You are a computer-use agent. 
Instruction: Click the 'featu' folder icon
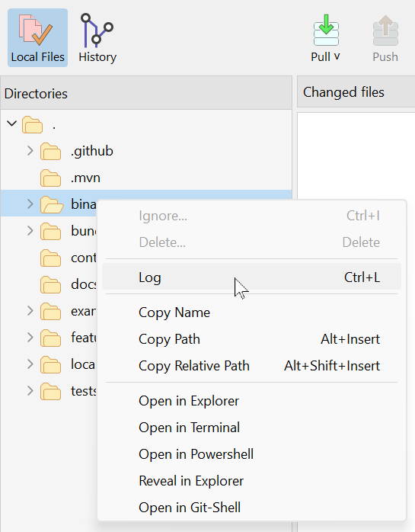[50, 338]
